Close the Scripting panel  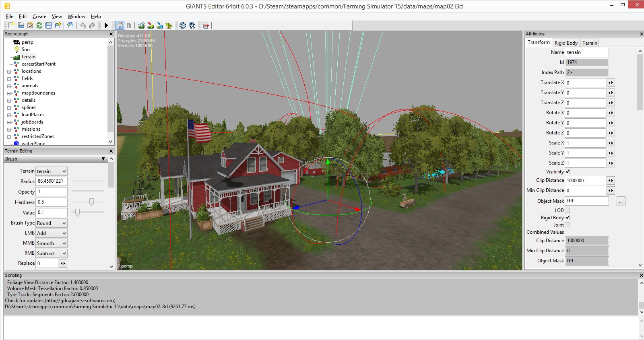(x=641, y=275)
